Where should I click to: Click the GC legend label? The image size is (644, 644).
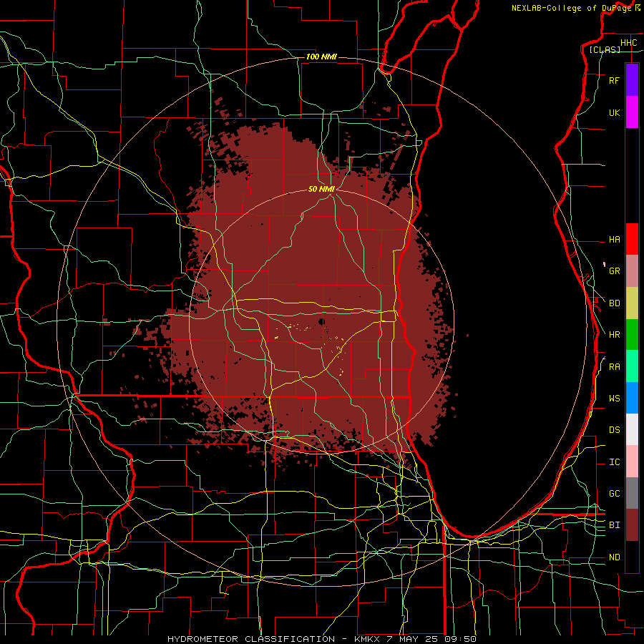click(x=615, y=494)
